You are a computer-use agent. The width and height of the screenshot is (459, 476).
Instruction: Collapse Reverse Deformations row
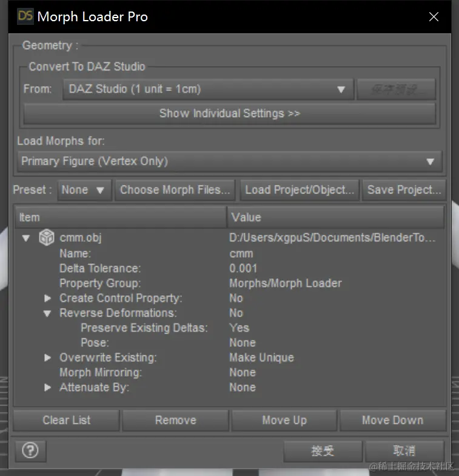click(x=47, y=313)
